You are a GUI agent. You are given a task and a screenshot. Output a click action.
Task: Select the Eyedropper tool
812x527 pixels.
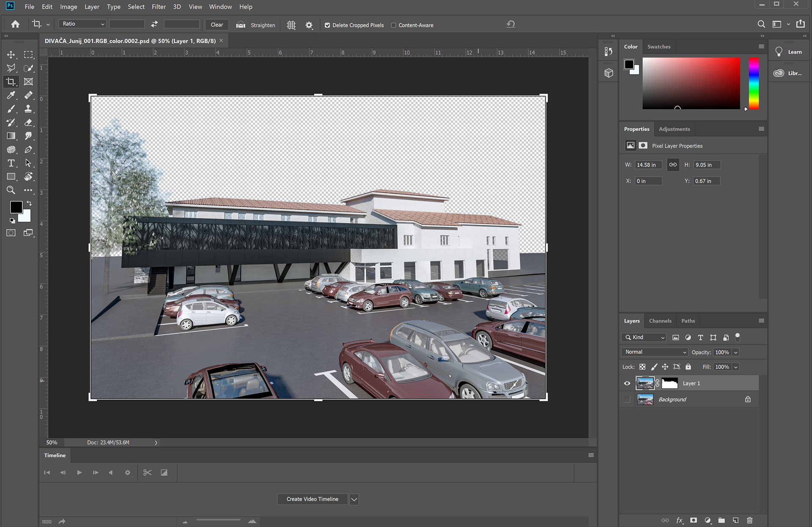pyautogui.click(x=11, y=95)
